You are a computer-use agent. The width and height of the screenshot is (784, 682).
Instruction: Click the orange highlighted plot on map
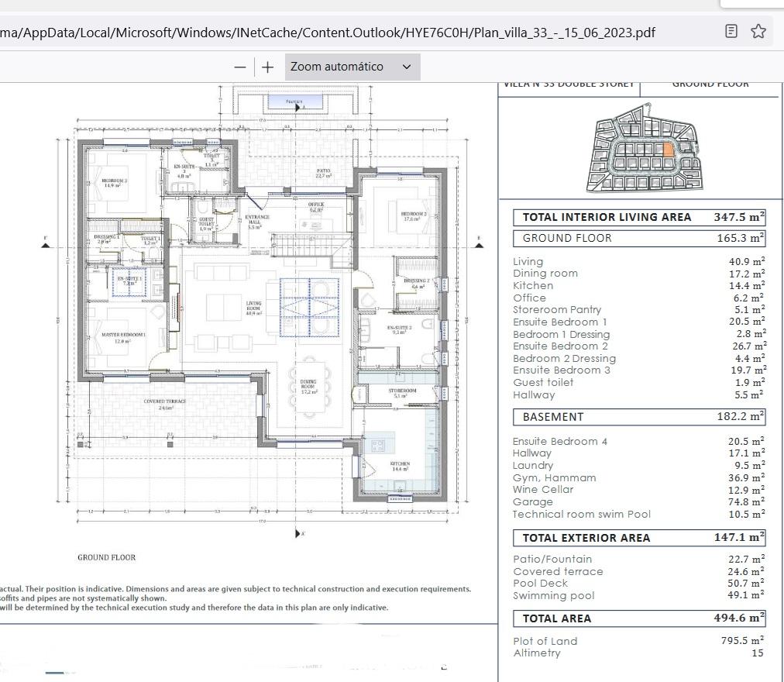[669, 149]
